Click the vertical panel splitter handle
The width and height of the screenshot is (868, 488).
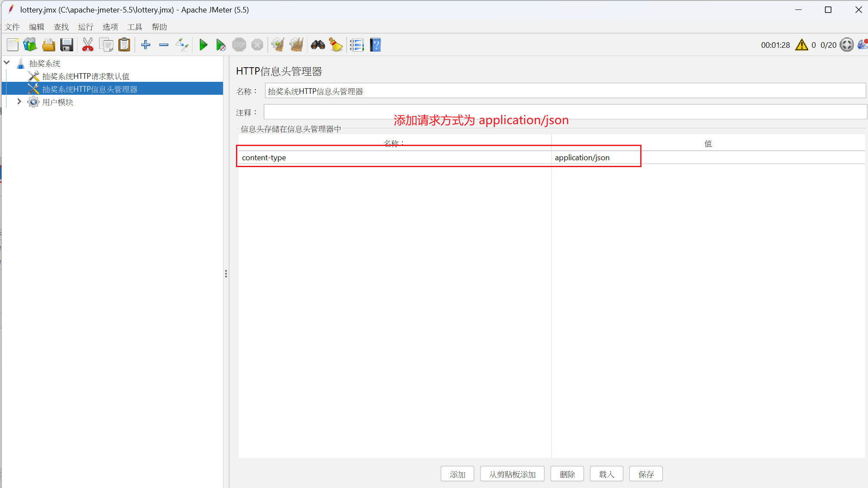pyautogui.click(x=226, y=274)
